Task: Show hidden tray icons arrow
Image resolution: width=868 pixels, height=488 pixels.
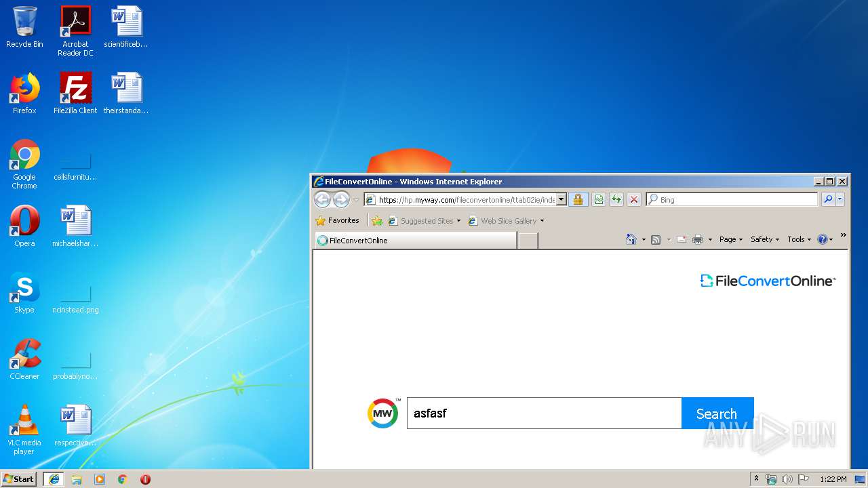Action: pyautogui.click(x=756, y=479)
